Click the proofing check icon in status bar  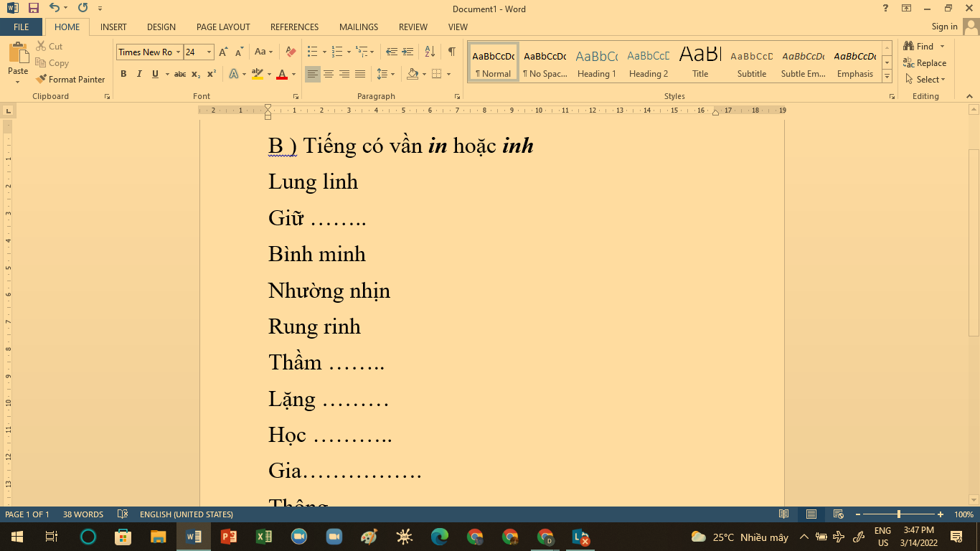123,514
